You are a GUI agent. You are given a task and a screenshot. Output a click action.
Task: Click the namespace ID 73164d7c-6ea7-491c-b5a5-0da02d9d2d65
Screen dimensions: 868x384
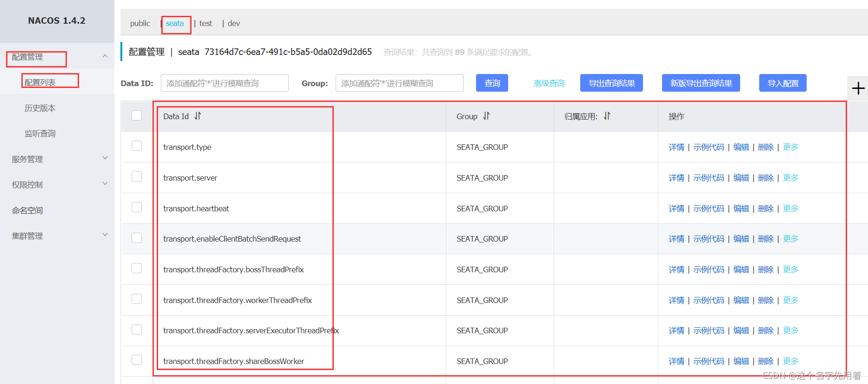(x=288, y=52)
